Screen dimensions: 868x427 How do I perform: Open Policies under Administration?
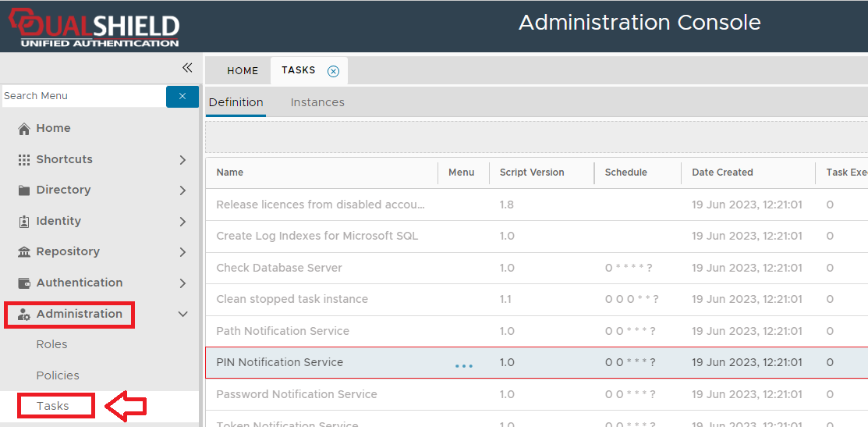pyautogui.click(x=58, y=375)
